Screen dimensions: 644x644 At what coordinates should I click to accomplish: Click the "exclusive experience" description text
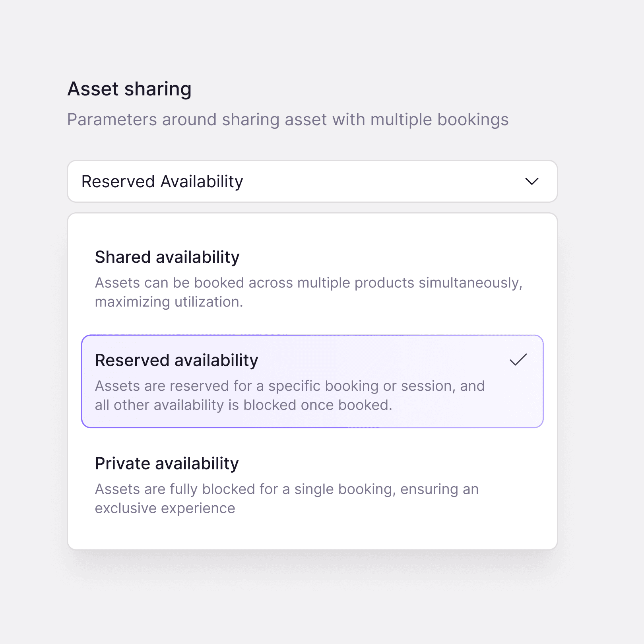tap(165, 508)
